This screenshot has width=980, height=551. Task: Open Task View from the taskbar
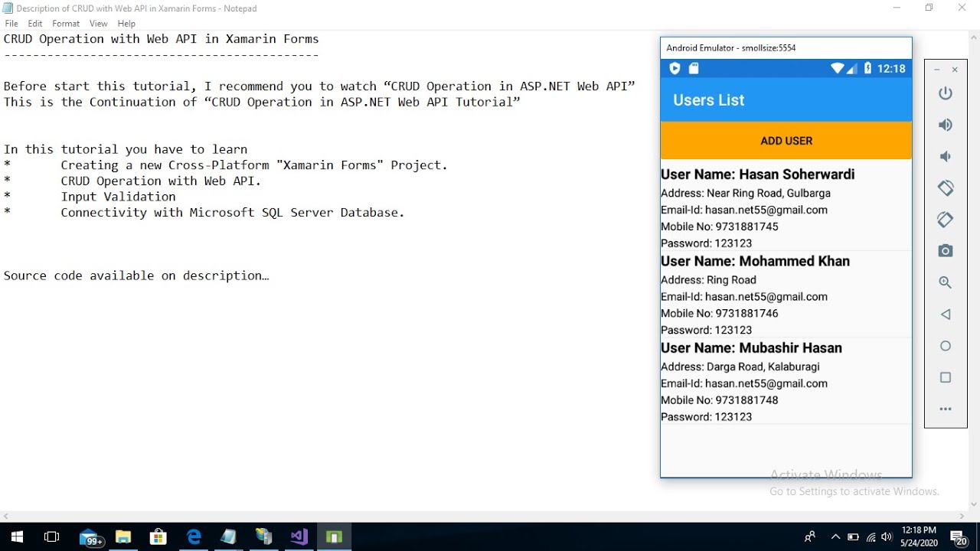pyautogui.click(x=52, y=537)
